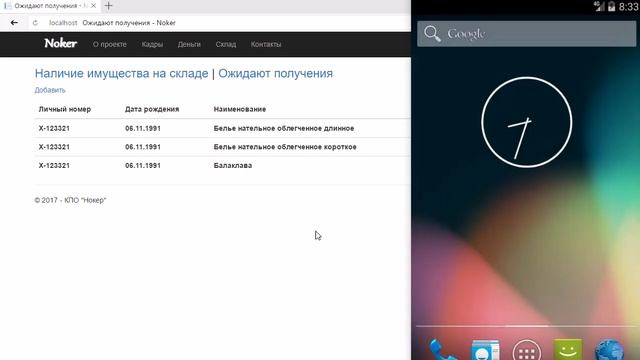The image size is (640, 360).
Task: Click 06.11.1991 in the длинное row
Action: pyautogui.click(x=143, y=128)
